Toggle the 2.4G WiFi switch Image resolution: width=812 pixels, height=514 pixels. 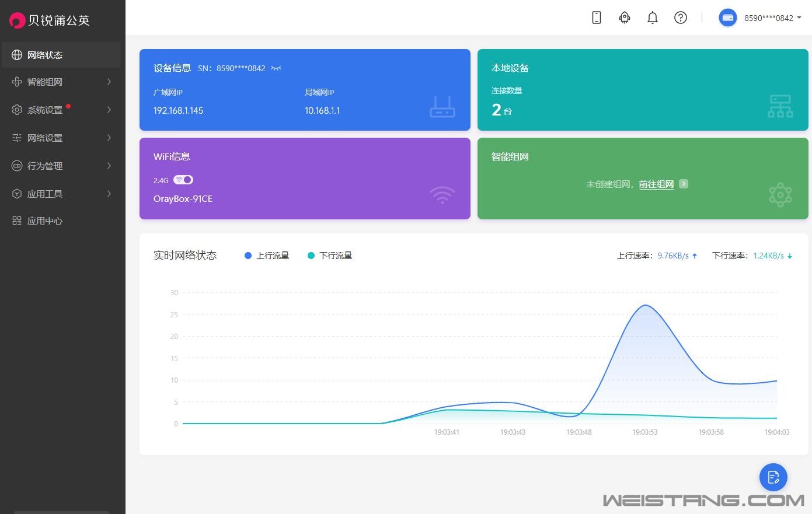[x=183, y=180]
